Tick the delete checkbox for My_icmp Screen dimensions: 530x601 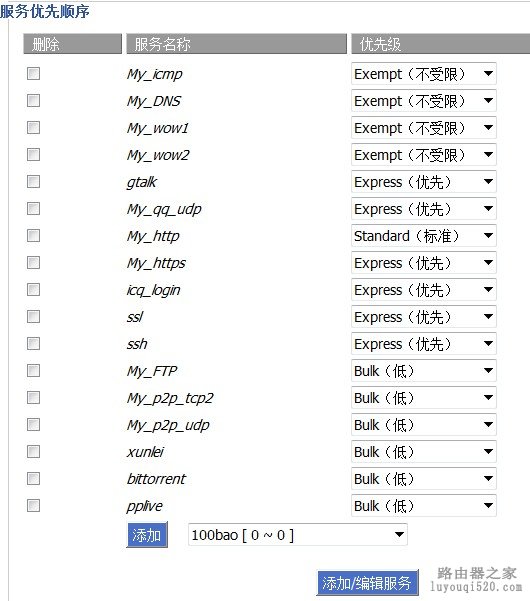click(33, 74)
